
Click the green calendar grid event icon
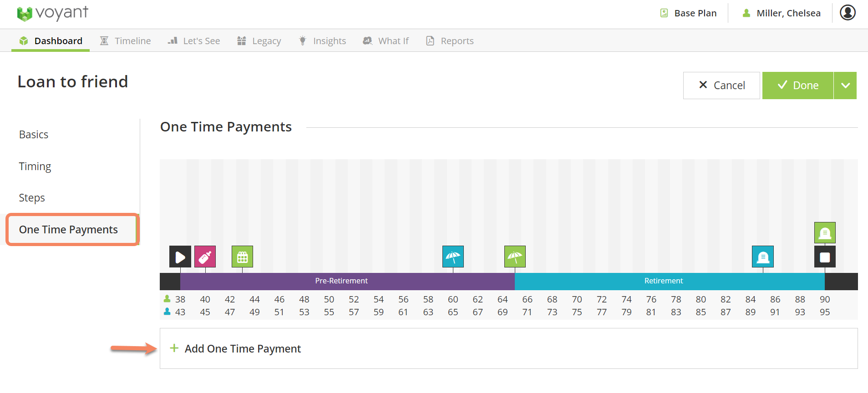point(242,257)
